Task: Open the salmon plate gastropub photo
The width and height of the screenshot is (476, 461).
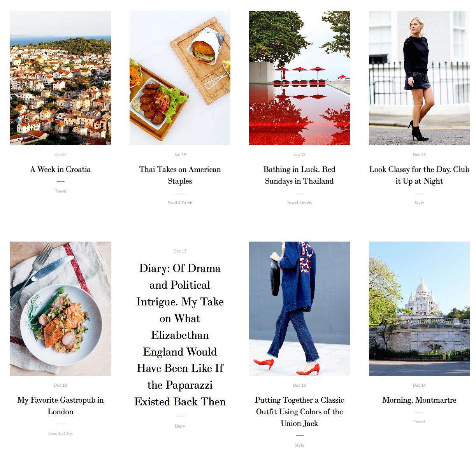Action: point(60,309)
